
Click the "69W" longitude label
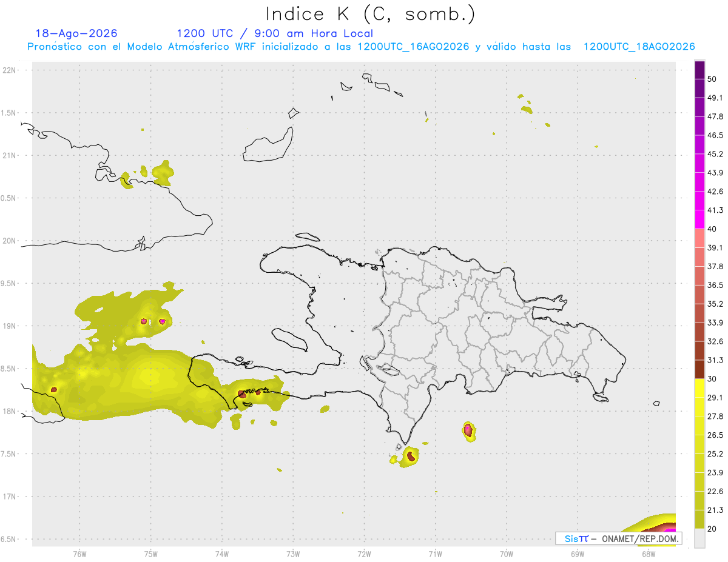[577, 554]
